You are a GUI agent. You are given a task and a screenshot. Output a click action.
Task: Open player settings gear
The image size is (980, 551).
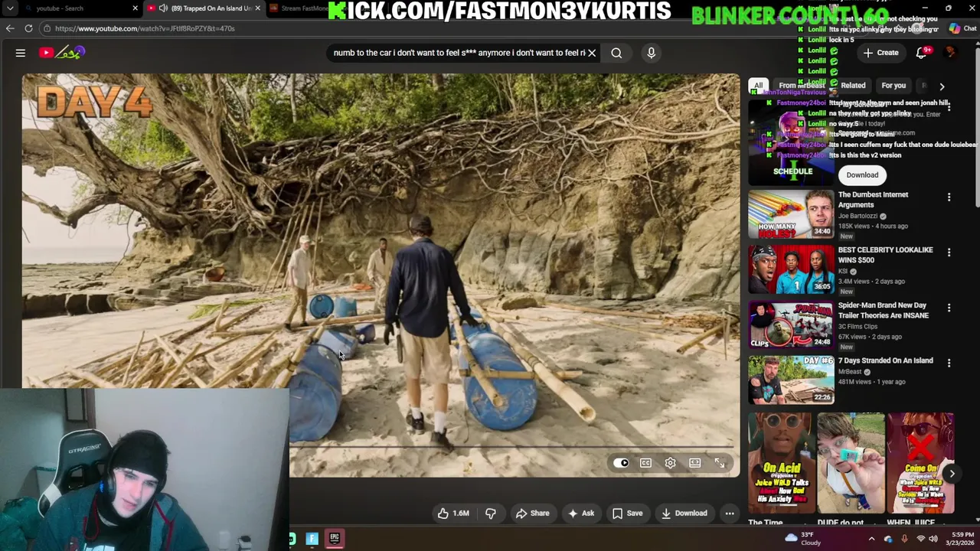[x=670, y=463]
